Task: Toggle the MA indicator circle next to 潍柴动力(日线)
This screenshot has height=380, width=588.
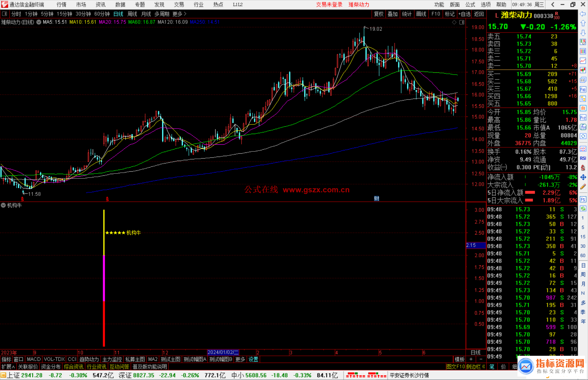Action: click(x=39, y=22)
